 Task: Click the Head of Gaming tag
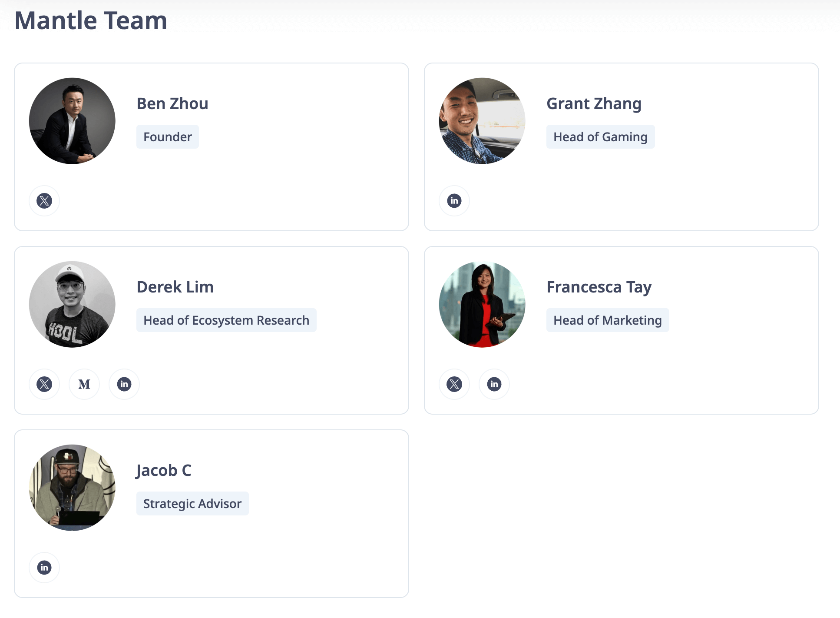tap(600, 137)
